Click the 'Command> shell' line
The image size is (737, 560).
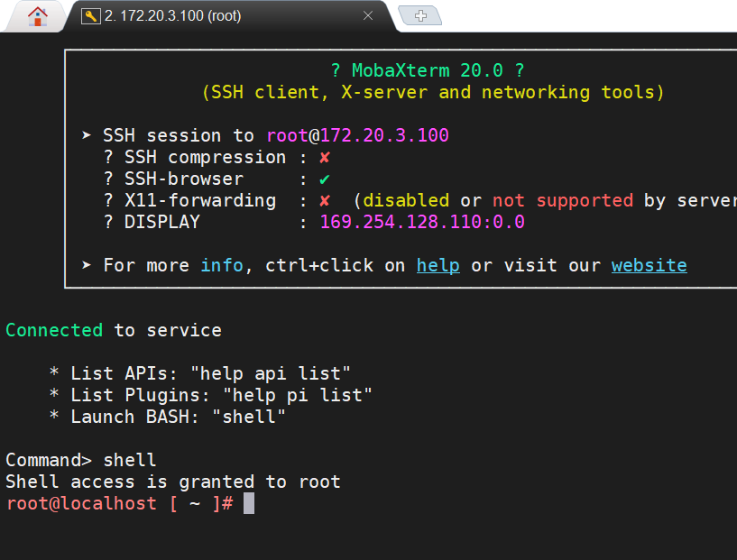click(80, 461)
